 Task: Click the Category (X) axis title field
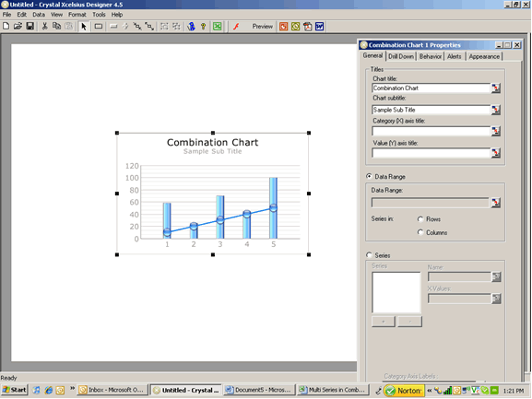(432, 131)
